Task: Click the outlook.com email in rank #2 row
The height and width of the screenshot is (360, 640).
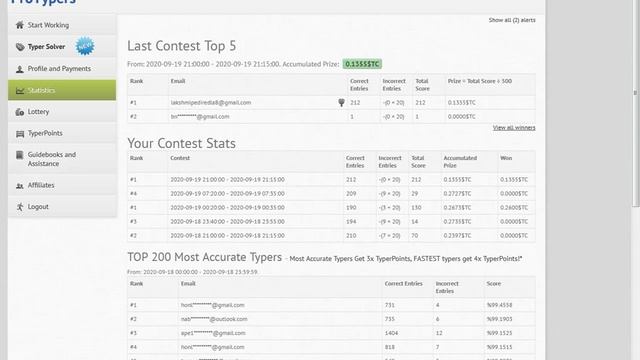Action: coord(214,319)
